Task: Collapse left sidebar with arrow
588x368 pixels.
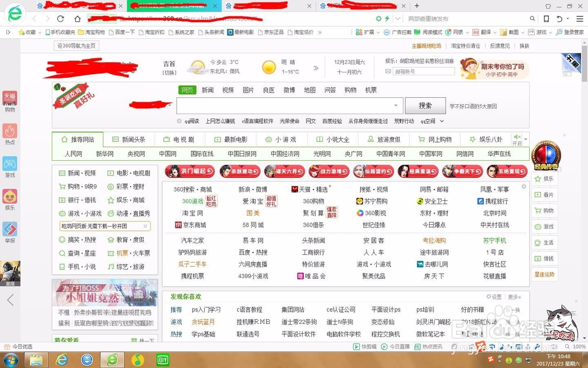Action: 10,300
